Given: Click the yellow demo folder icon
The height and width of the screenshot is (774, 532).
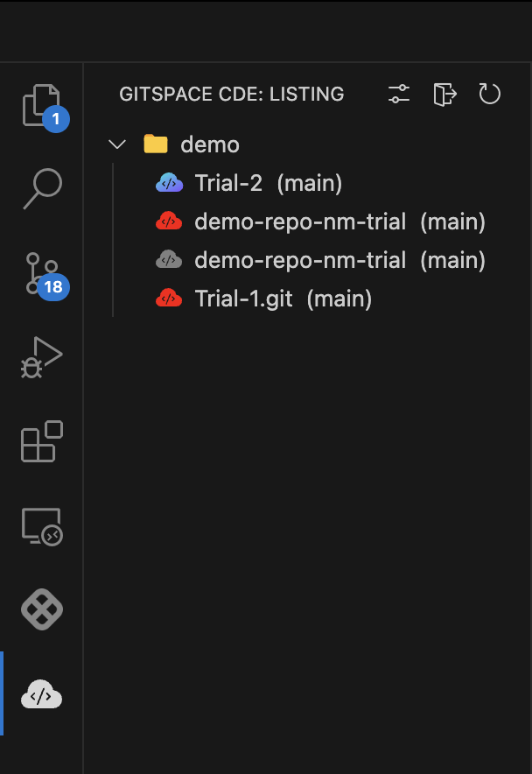Looking at the screenshot, I should (x=156, y=144).
